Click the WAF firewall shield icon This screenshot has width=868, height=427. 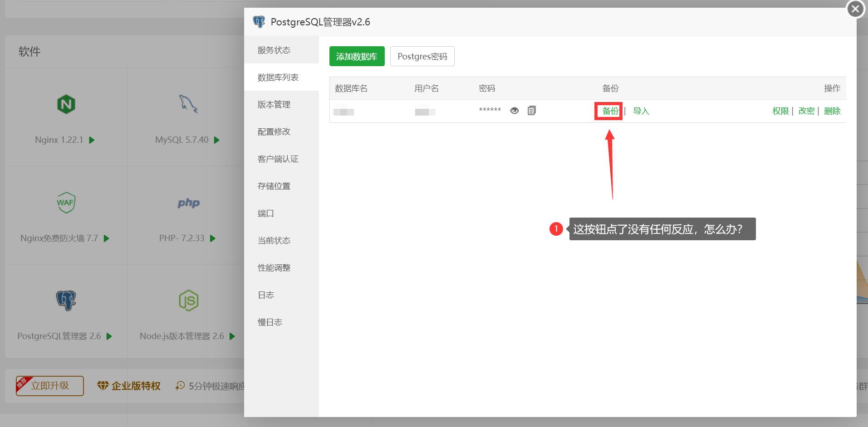(x=66, y=202)
